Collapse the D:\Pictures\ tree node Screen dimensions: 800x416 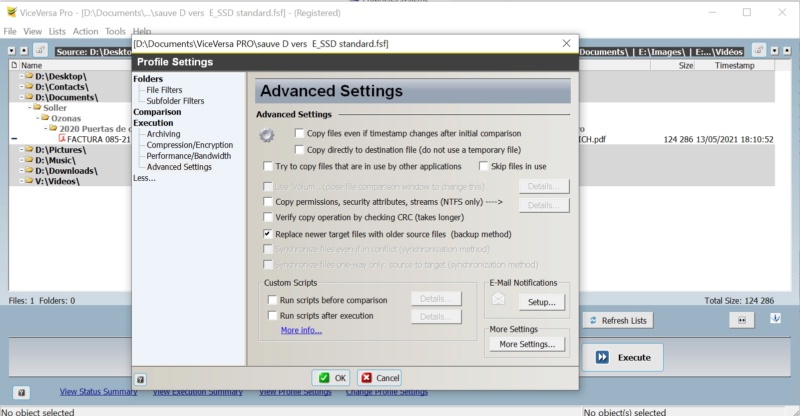pos(21,150)
